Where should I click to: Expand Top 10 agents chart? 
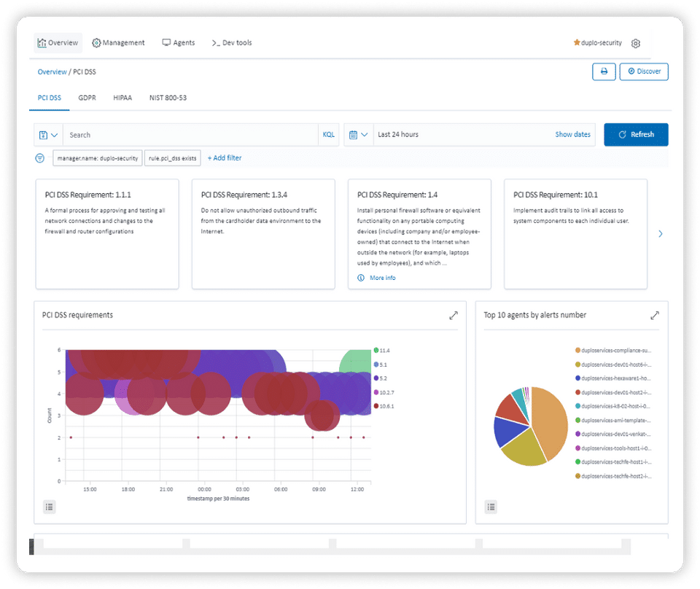(655, 316)
